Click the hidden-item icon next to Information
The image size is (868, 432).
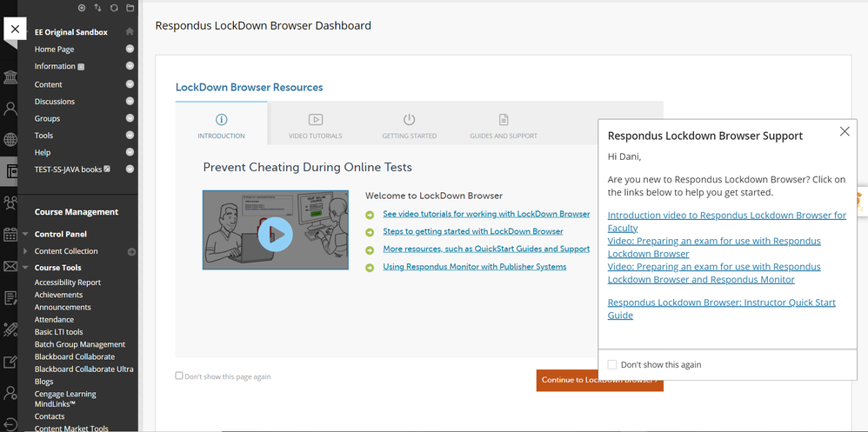pyautogui.click(x=81, y=67)
